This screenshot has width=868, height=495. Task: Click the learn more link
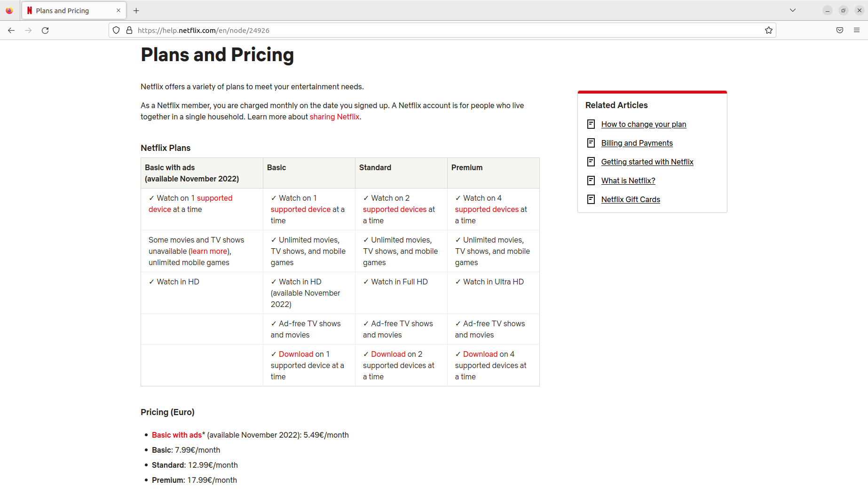click(x=209, y=251)
